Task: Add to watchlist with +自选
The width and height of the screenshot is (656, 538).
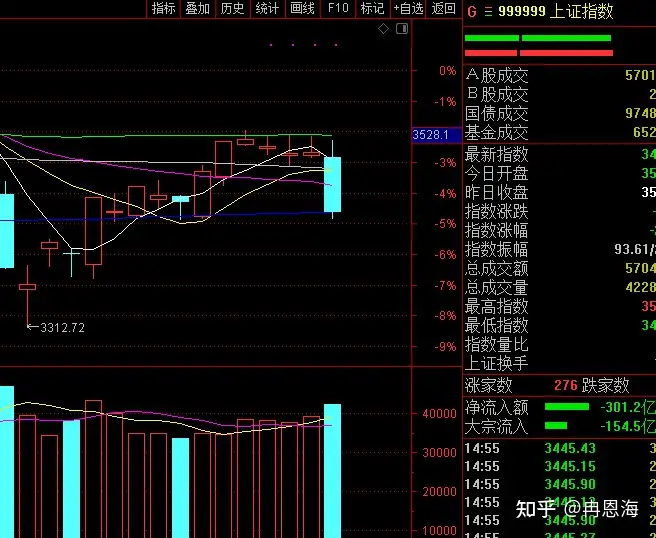Action: click(x=408, y=8)
